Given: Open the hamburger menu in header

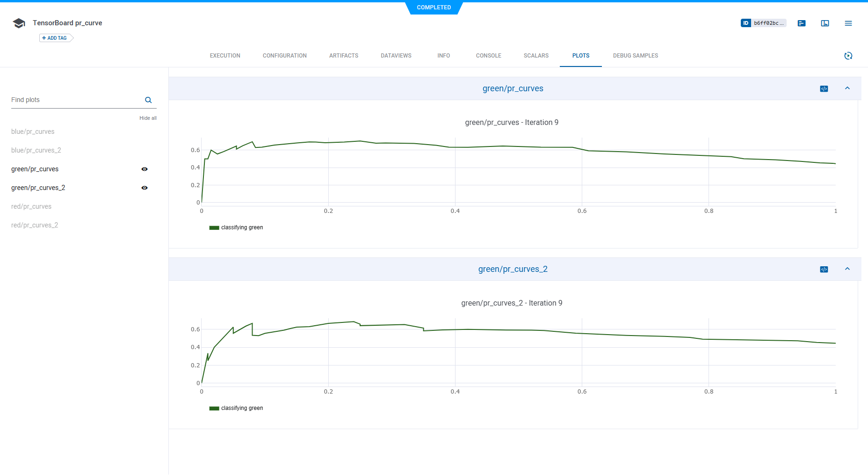Looking at the screenshot, I should [x=848, y=23].
